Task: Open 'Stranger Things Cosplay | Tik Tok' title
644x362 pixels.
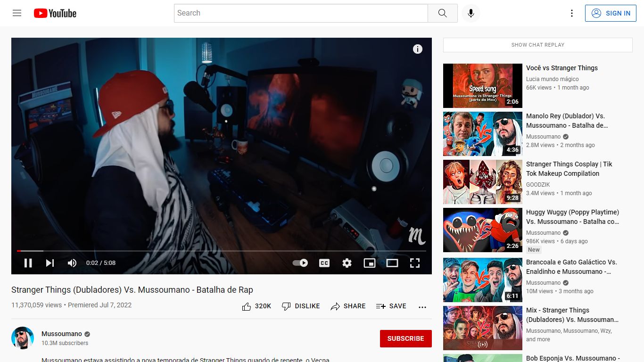Action: (x=569, y=169)
